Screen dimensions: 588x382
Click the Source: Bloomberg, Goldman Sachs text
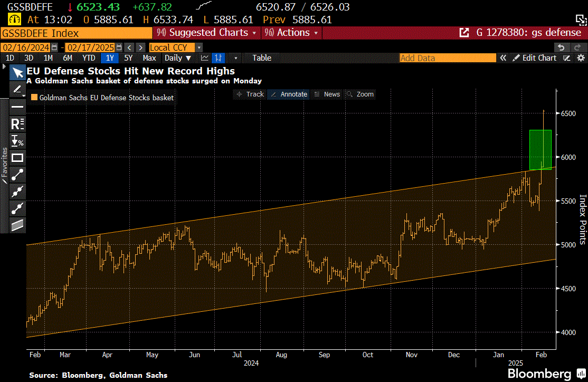click(x=98, y=375)
